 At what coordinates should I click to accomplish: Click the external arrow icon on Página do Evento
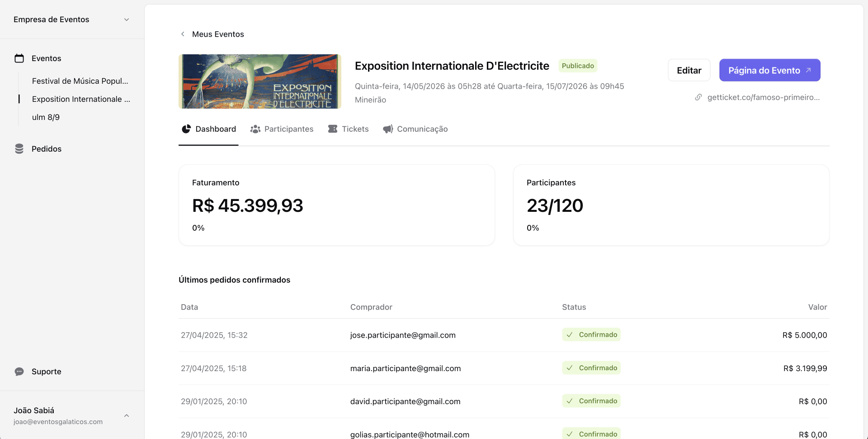(808, 70)
